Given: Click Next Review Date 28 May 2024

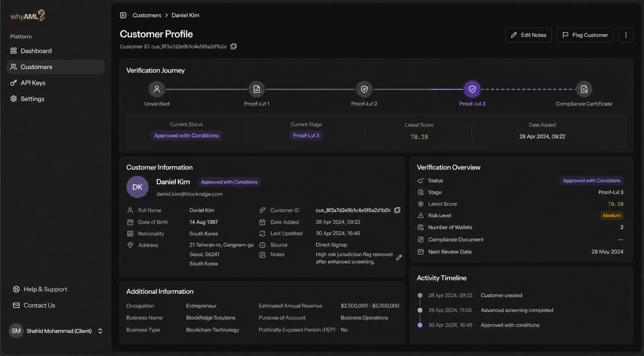Looking at the screenshot, I should pos(607,252).
